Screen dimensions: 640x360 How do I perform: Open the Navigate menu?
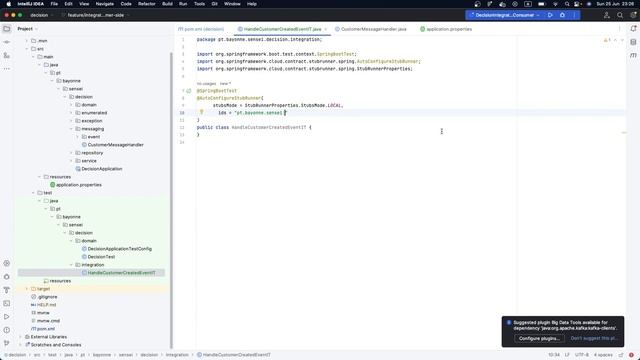pos(104,4)
